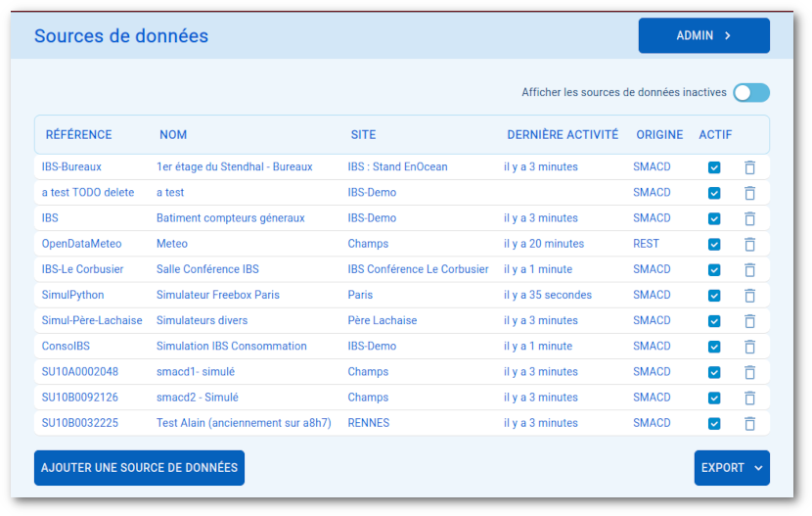Viewport: 812px width, 516px height.
Task: Sort the table by Référence column header
Action: click(78, 135)
